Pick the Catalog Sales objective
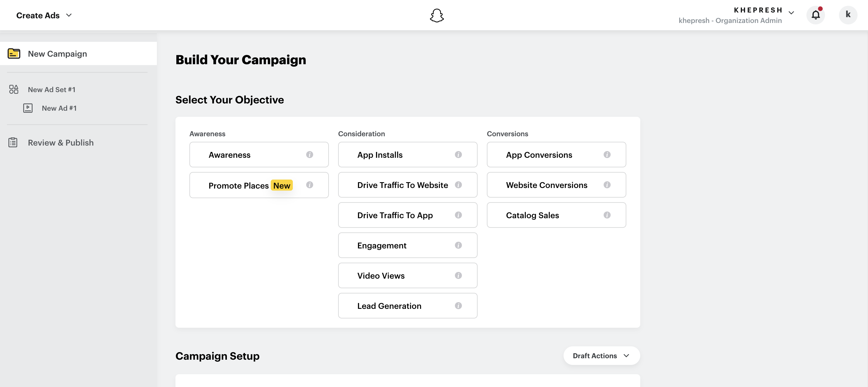Viewport: 868px width, 387px height. coord(556,215)
